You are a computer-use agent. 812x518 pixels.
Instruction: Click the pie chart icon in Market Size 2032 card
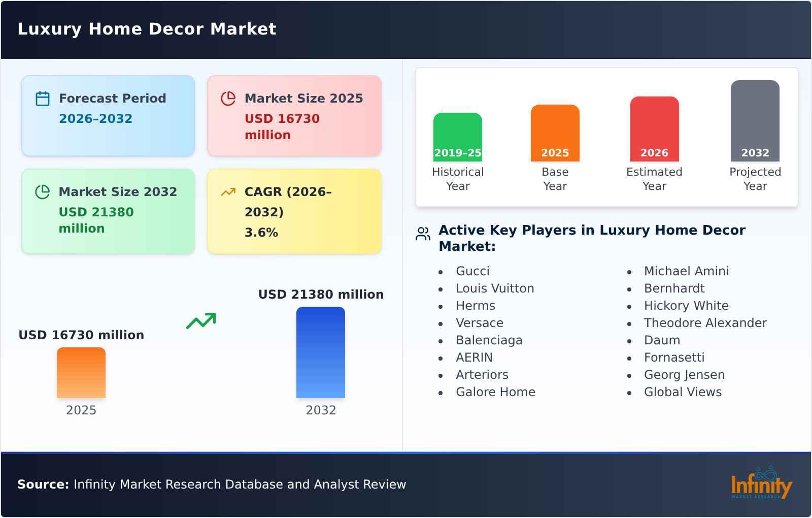coord(43,190)
